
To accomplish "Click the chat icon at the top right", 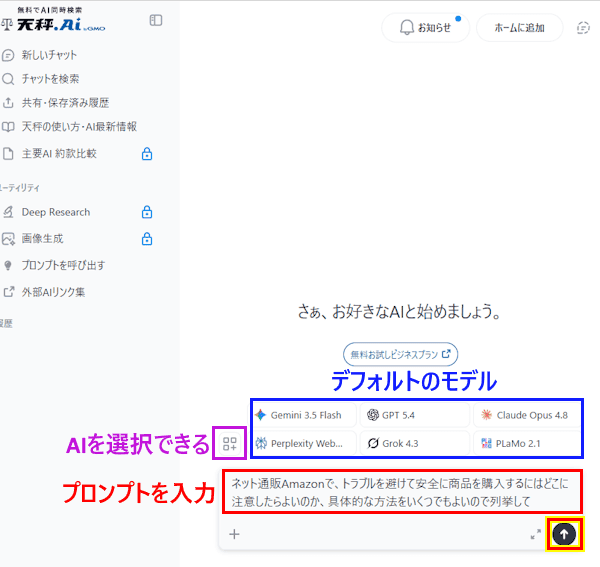I will [583, 28].
